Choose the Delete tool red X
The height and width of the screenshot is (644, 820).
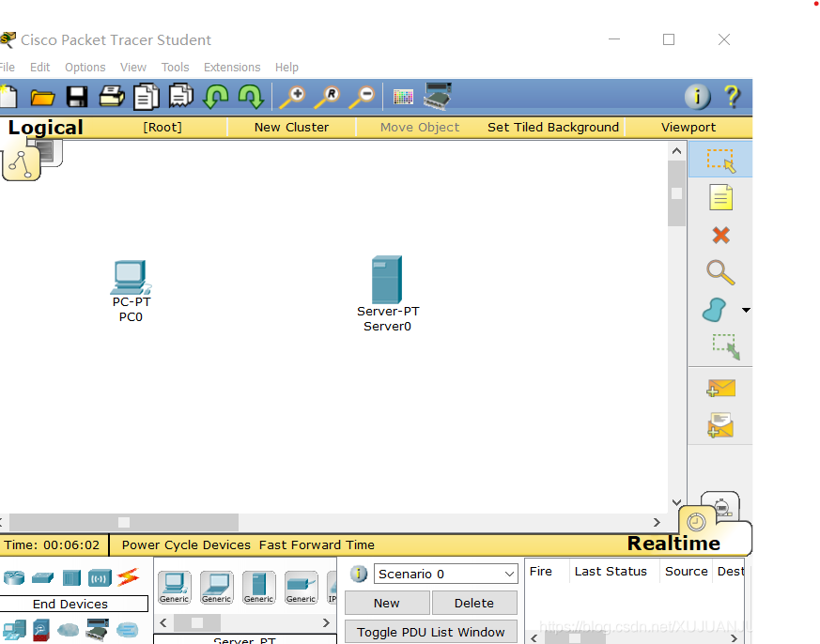pos(720,236)
